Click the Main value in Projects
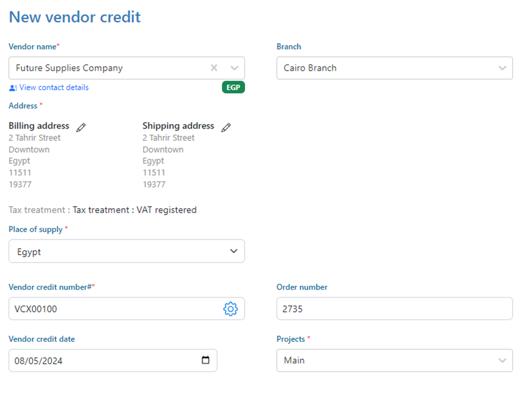The image size is (532, 393). [x=294, y=360]
